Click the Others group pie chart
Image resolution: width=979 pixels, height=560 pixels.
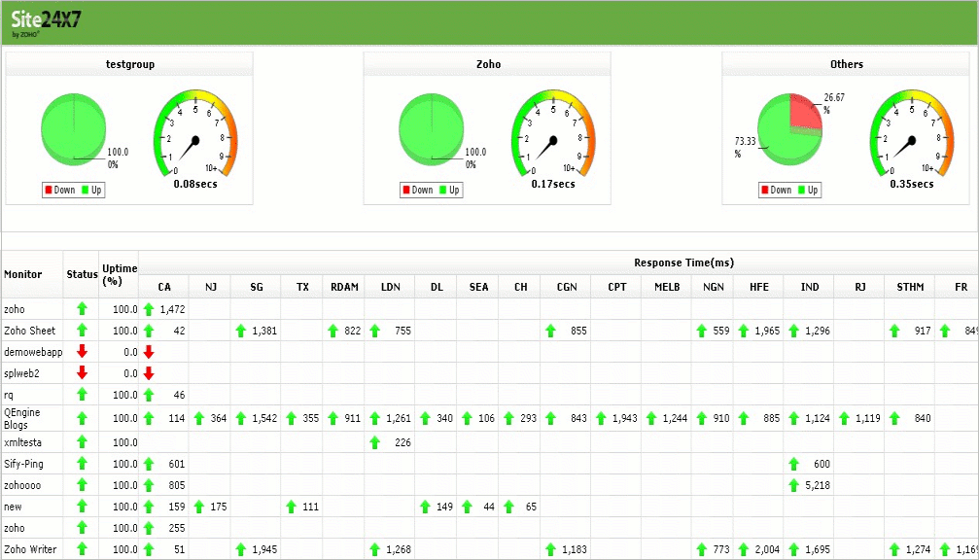[x=789, y=129]
